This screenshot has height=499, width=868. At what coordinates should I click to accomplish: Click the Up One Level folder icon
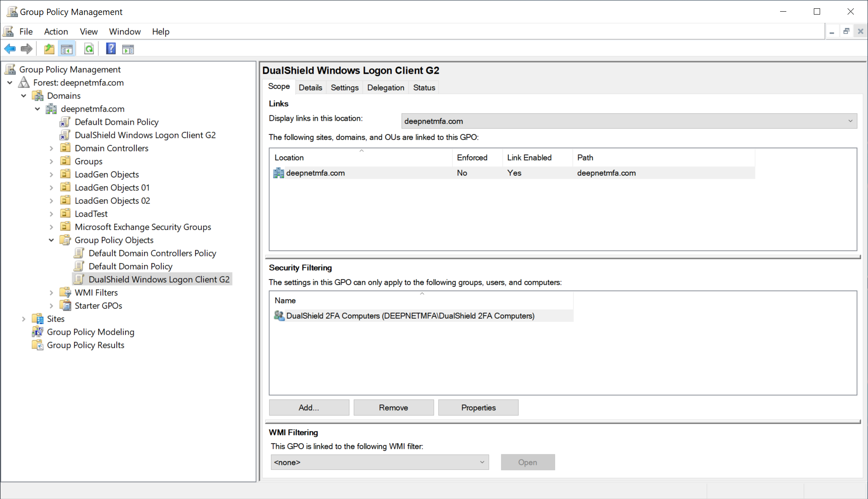(49, 49)
